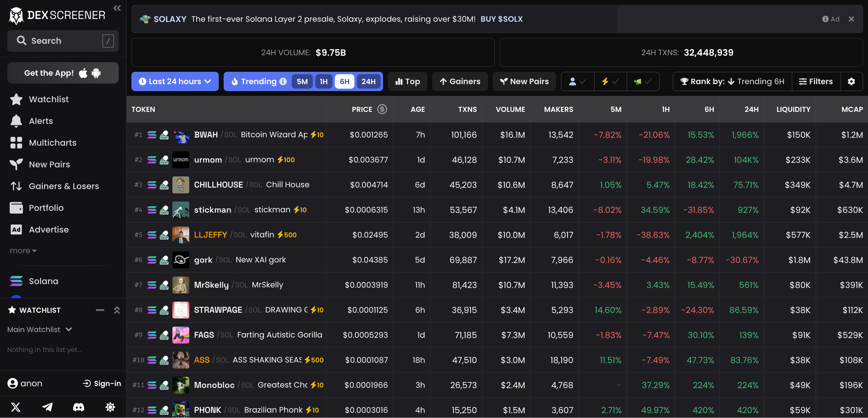Select the Solana chain in sidebar
868x418 pixels.
[x=34, y=281]
